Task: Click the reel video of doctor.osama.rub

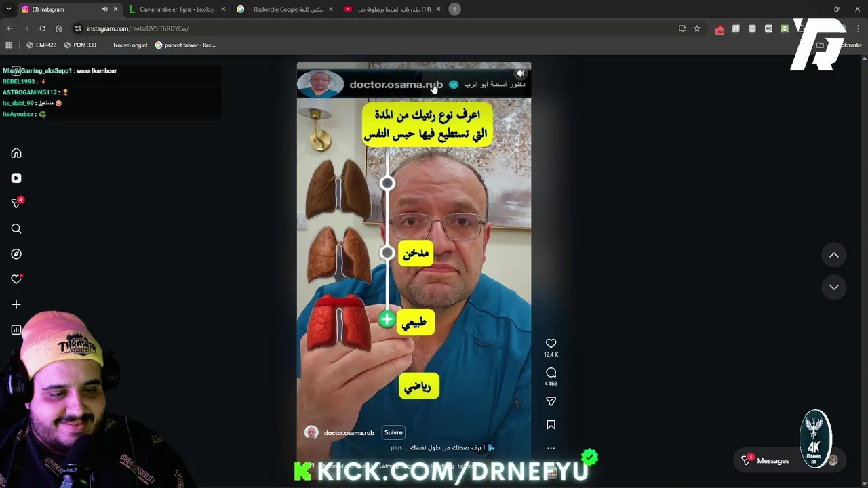Action: click(x=414, y=264)
